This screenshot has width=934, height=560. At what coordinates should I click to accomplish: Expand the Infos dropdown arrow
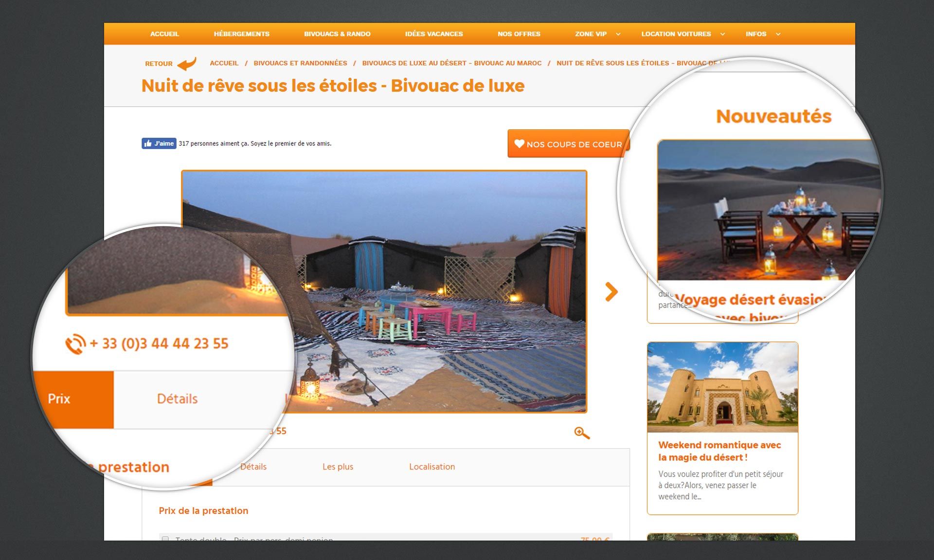tap(778, 34)
